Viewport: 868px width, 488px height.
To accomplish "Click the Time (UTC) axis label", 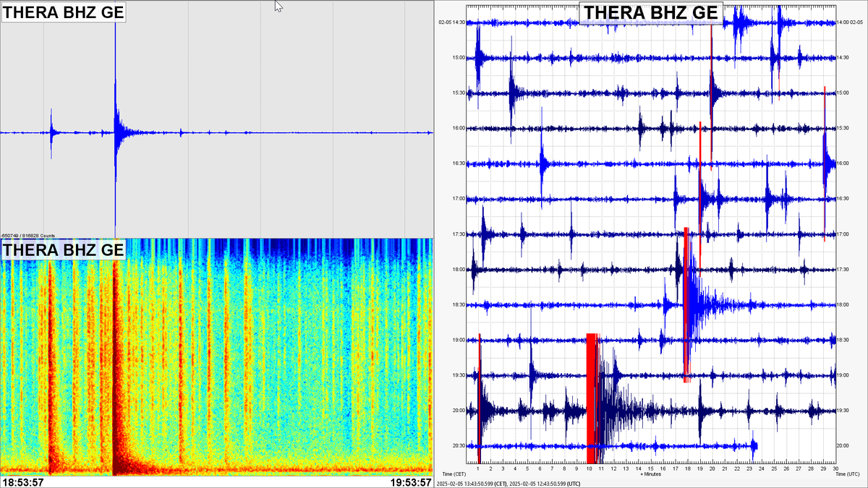I will [849, 474].
